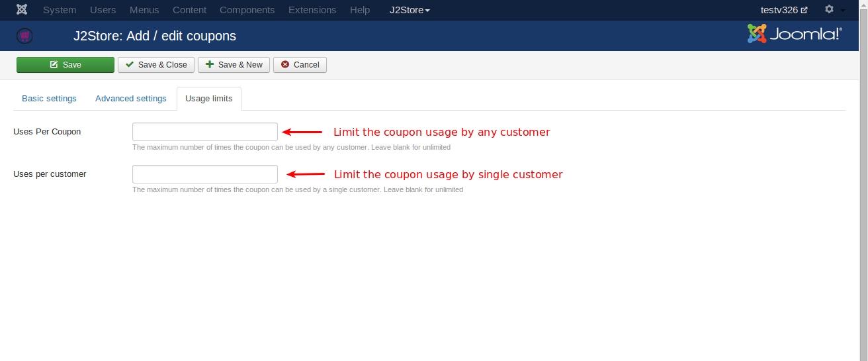Focus the Uses Per Coupon input field
The height and width of the screenshot is (361, 868).
click(x=205, y=132)
